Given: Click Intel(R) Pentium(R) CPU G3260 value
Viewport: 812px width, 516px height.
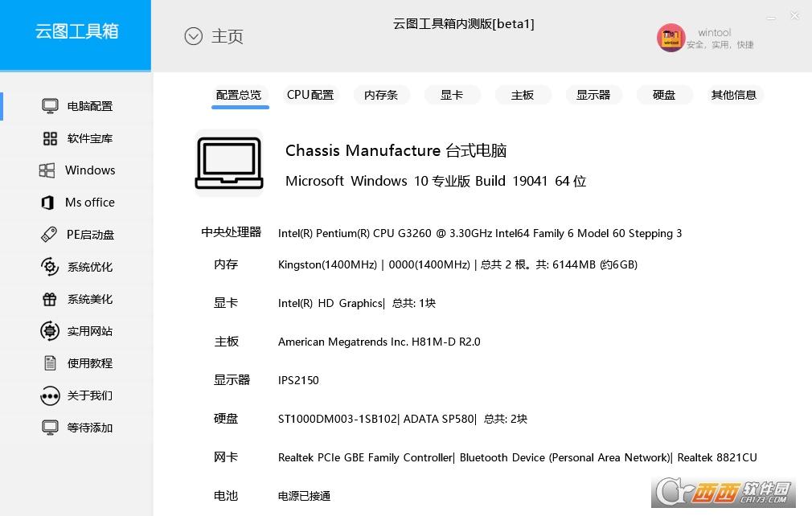Looking at the screenshot, I should (480, 233).
